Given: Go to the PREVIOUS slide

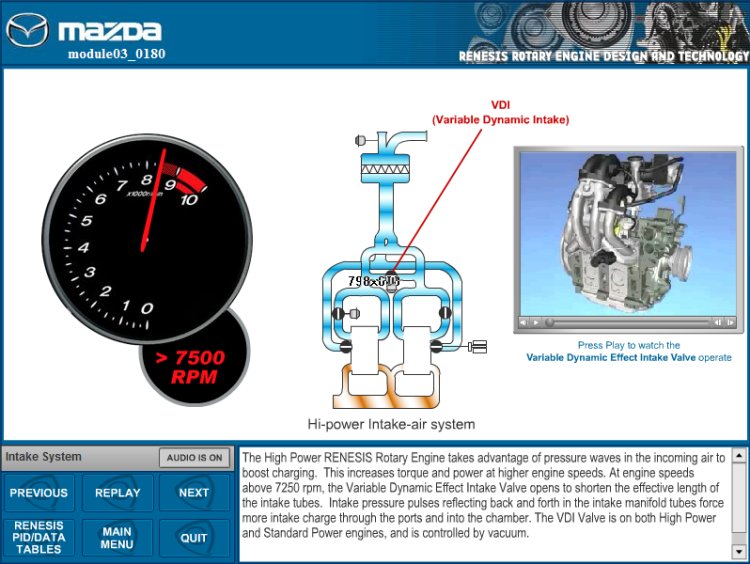Looking at the screenshot, I should 39,493.
